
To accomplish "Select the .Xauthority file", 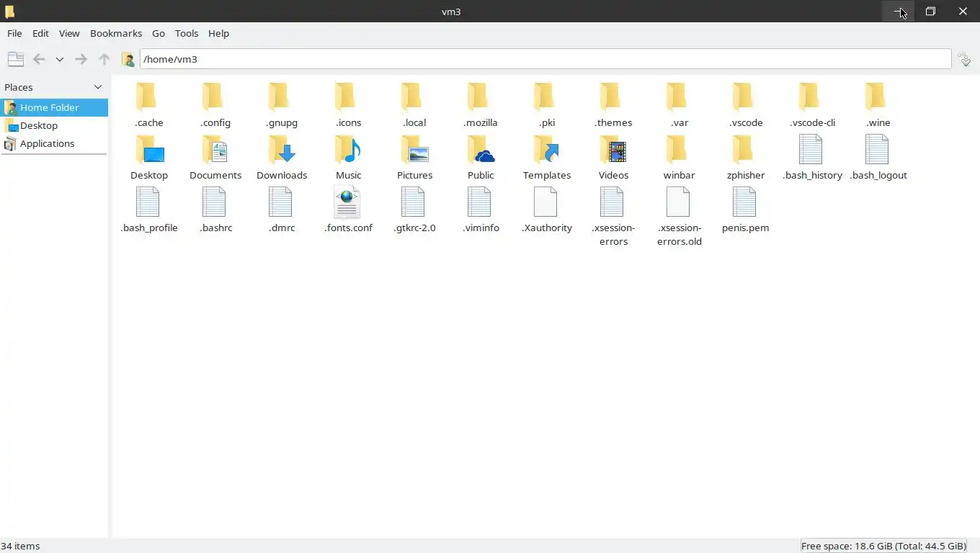I will click(x=545, y=202).
